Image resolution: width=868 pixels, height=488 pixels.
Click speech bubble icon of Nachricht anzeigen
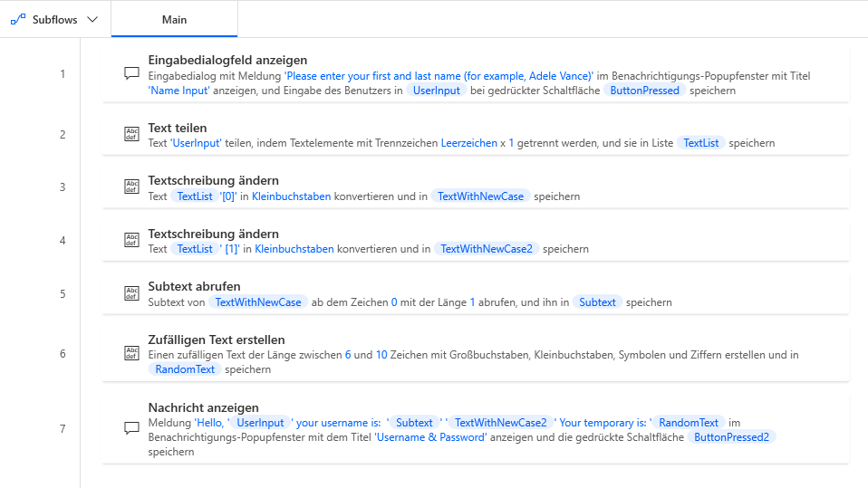coord(131,428)
